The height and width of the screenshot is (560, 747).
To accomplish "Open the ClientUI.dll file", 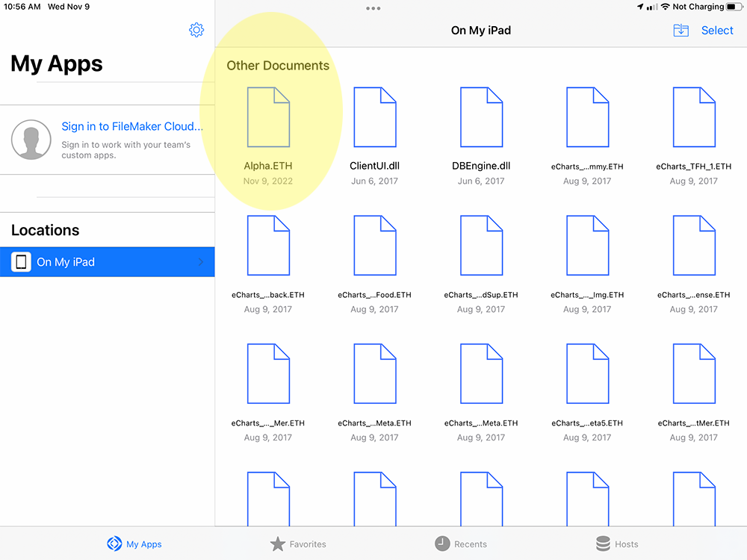I will [374, 117].
